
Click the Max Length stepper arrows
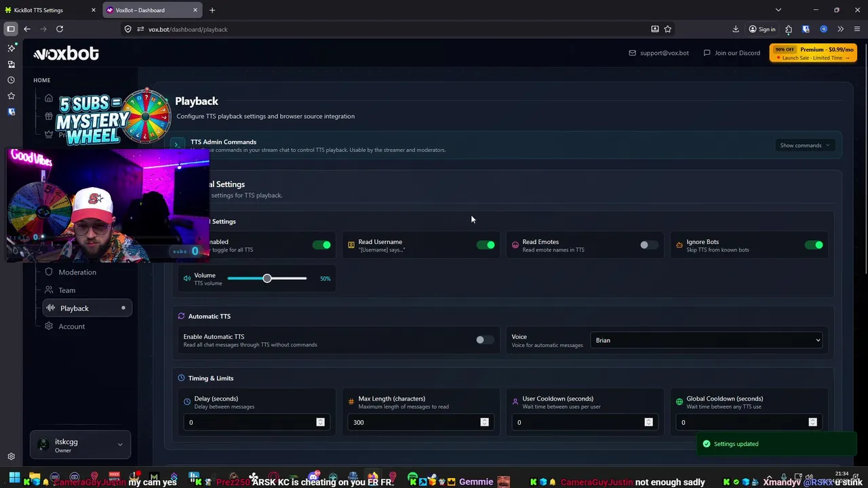[484, 422]
